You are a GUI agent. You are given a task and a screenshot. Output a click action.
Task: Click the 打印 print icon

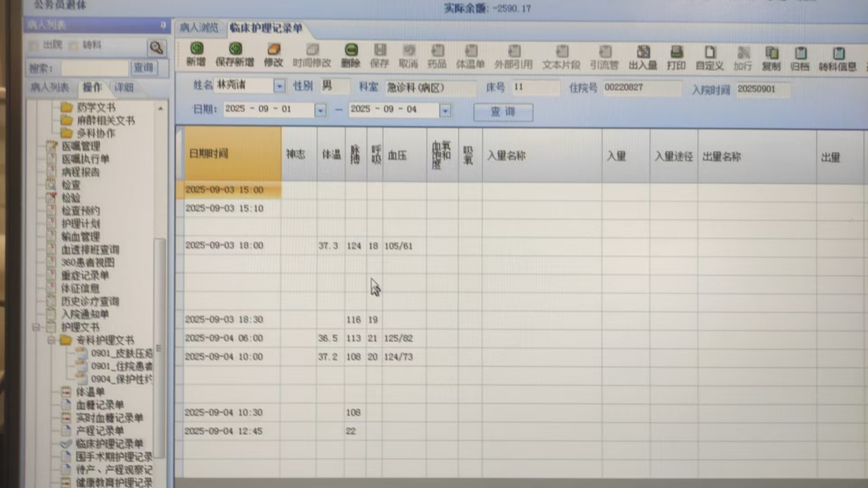coord(676,52)
